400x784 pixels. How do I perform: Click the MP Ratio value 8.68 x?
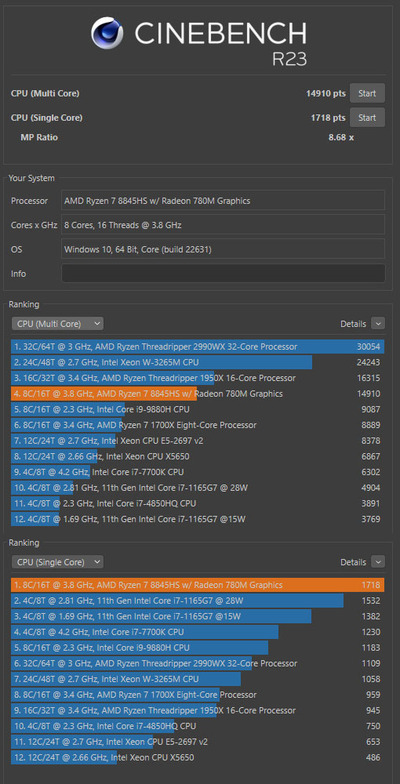click(x=341, y=137)
